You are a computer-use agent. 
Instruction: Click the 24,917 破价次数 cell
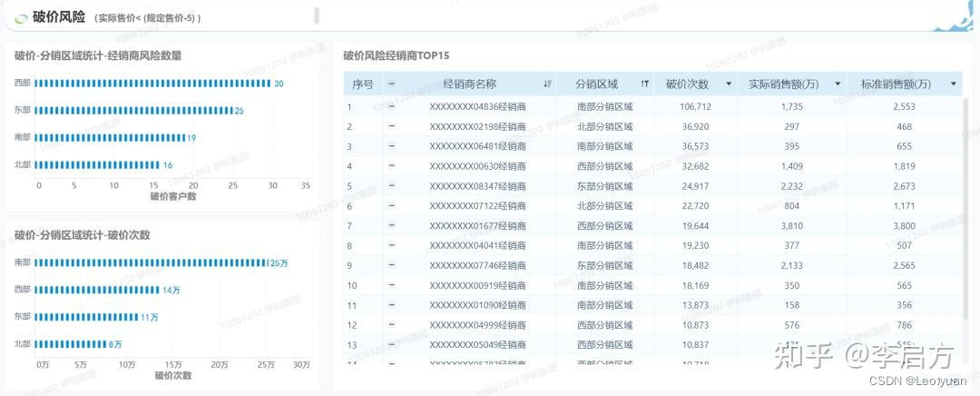[698, 186]
